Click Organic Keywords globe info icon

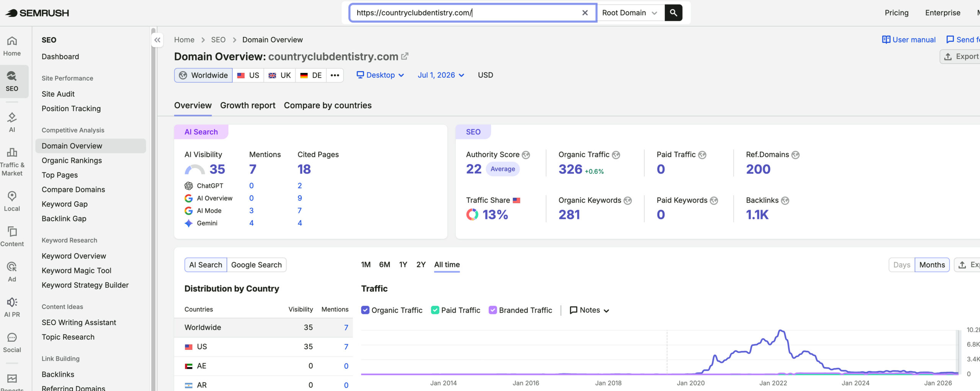pyautogui.click(x=628, y=200)
